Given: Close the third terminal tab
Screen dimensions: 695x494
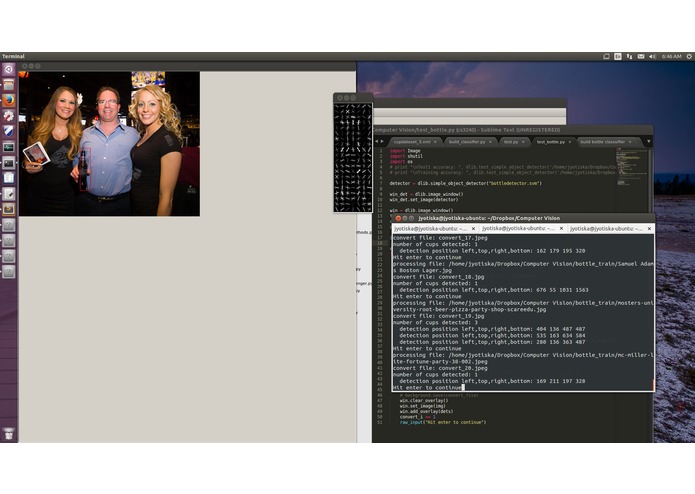Looking at the screenshot, I should click(x=649, y=229).
